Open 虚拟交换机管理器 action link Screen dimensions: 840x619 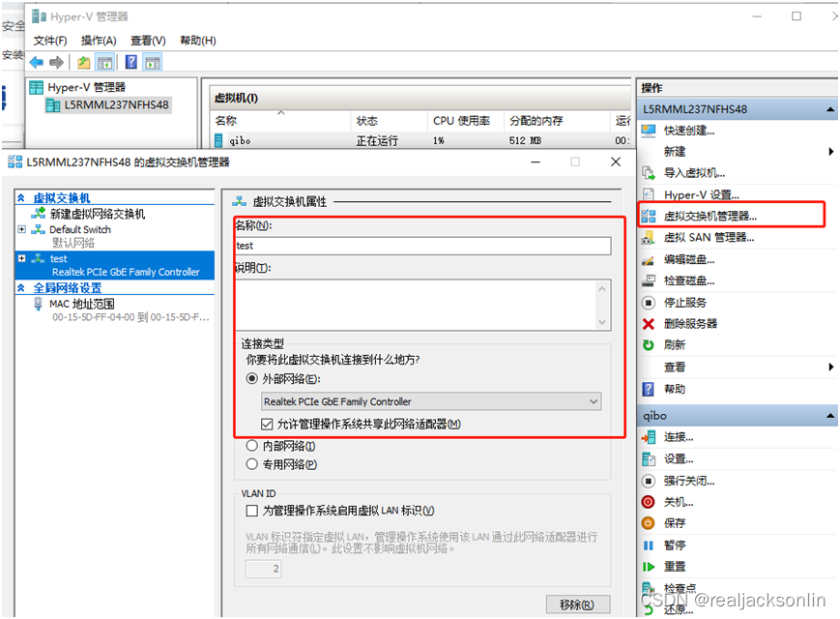710,216
